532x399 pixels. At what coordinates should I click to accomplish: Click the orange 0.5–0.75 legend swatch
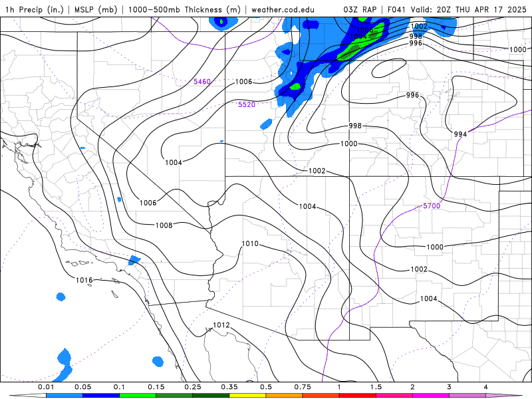285,396
